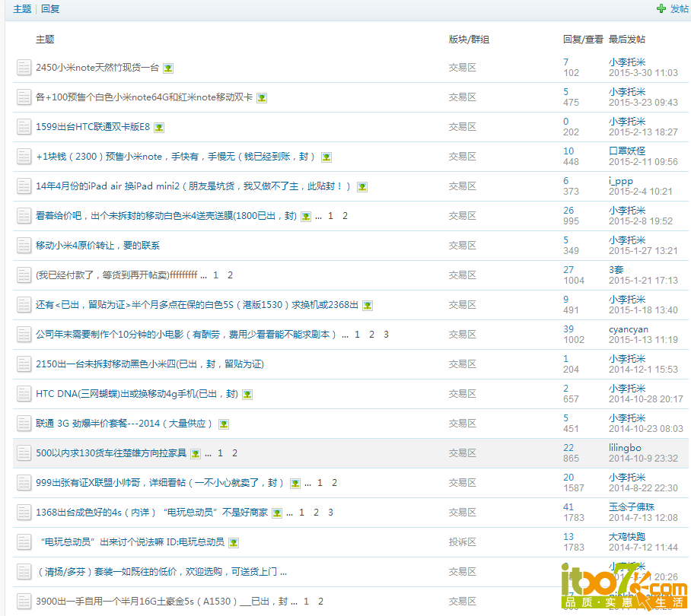
Task: Click image icon after 还有<已出，留贴为证> thread
Action: click(x=368, y=306)
